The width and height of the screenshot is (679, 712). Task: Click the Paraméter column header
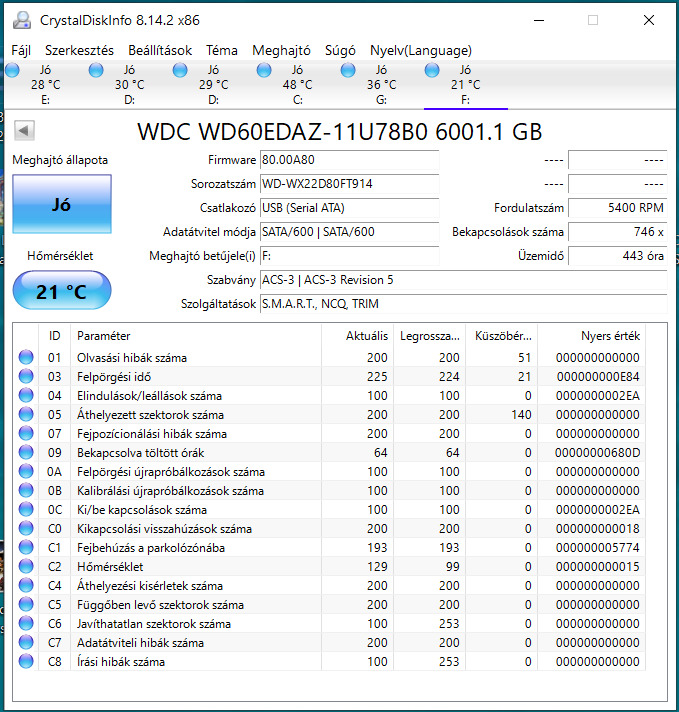[196, 336]
